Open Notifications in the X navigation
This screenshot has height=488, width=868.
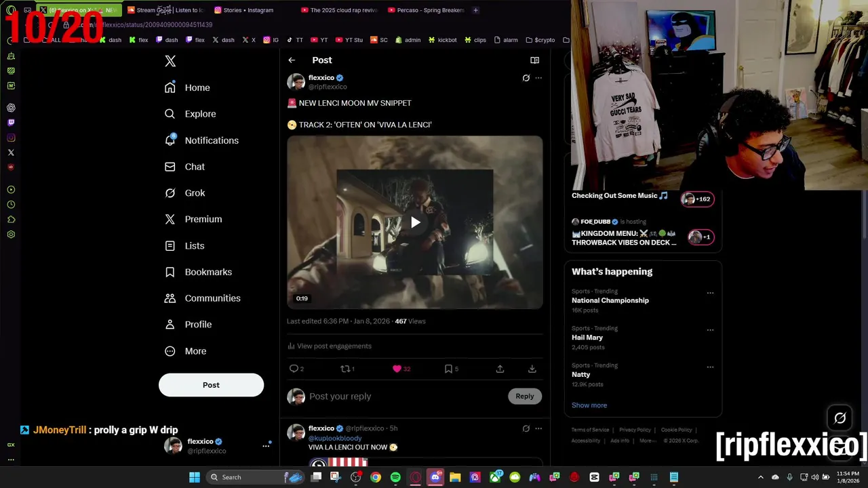pyautogui.click(x=201, y=140)
